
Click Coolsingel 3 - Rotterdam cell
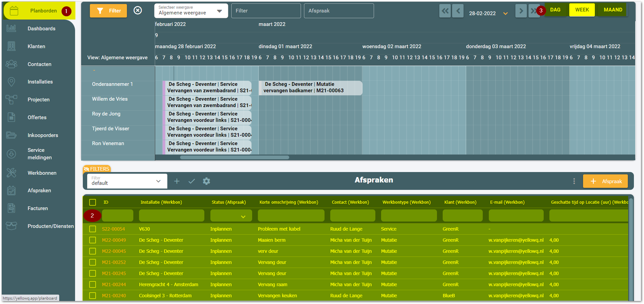click(x=165, y=296)
